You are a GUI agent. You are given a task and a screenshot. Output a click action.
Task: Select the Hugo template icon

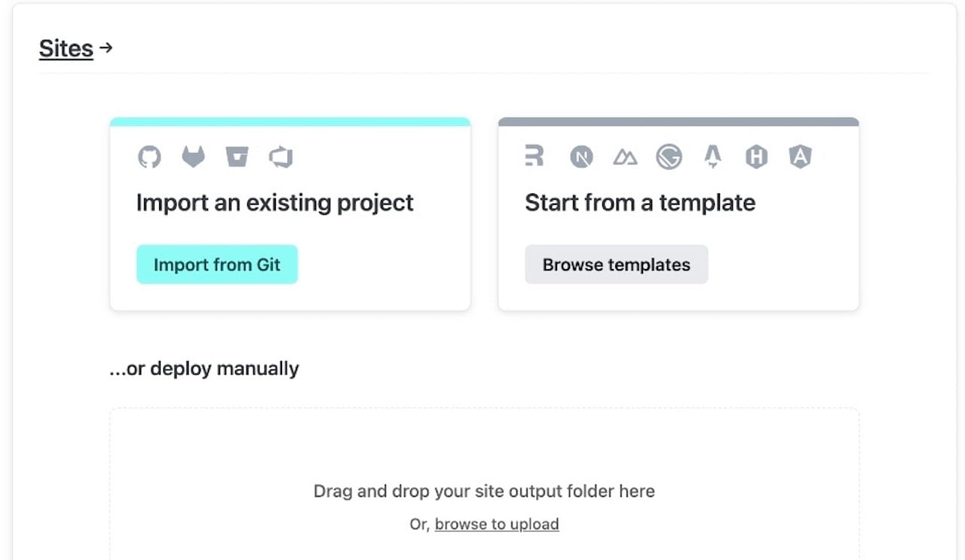pos(756,157)
